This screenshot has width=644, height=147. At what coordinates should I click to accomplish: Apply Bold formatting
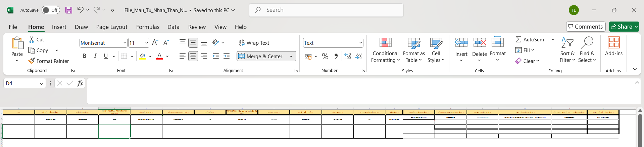tap(85, 56)
